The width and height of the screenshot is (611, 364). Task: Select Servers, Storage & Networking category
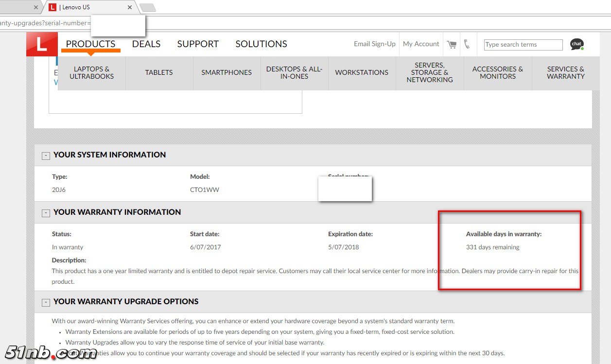click(x=430, y=72)
